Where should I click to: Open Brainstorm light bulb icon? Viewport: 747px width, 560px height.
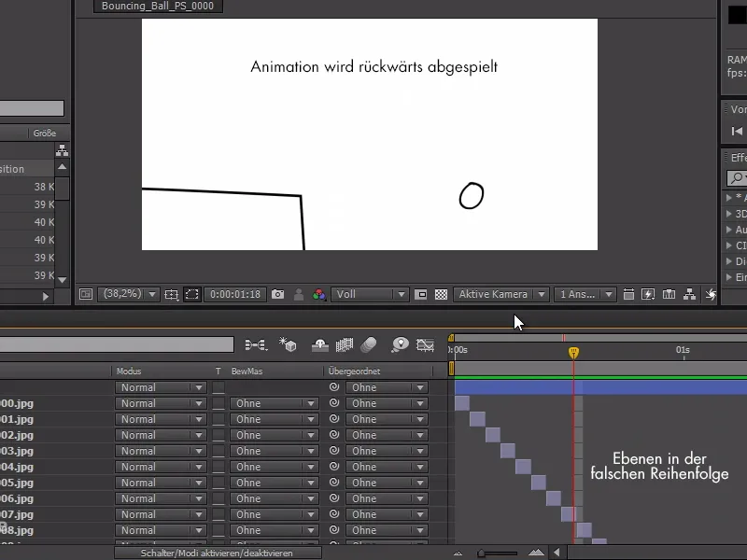tap(400, 344)
